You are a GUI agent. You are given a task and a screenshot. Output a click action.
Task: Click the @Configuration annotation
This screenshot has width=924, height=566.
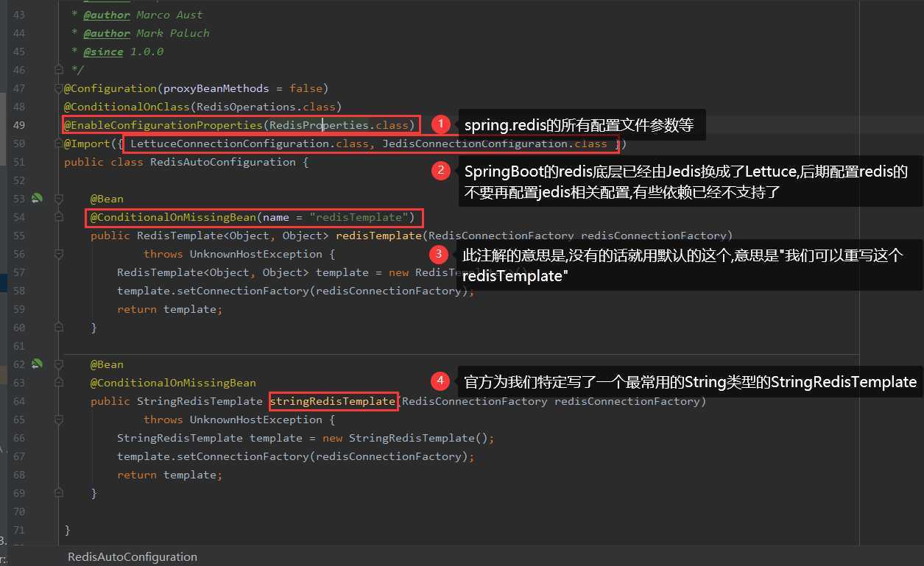(110, 88)
